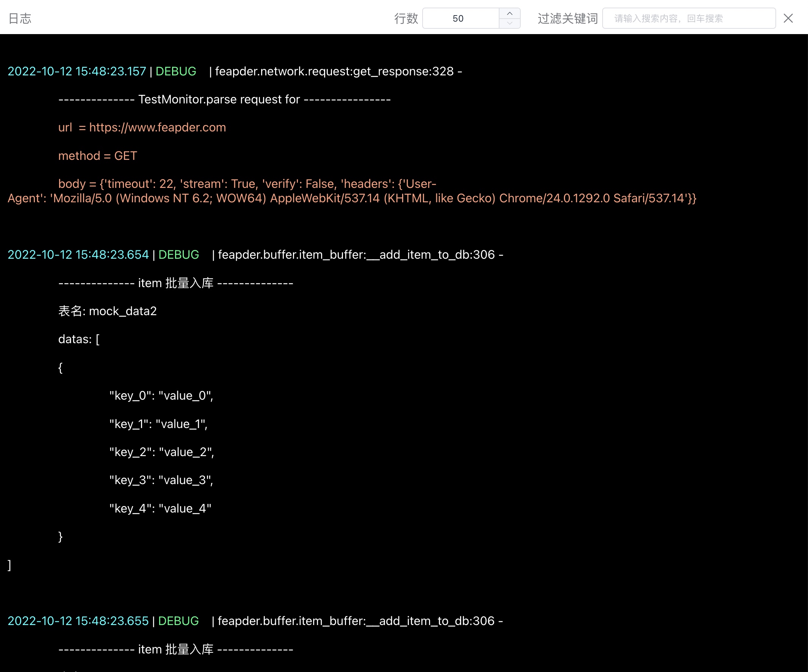Open the link https://www.feapder.com
This screenshot has height=672, width=808.
pos(158,127)
